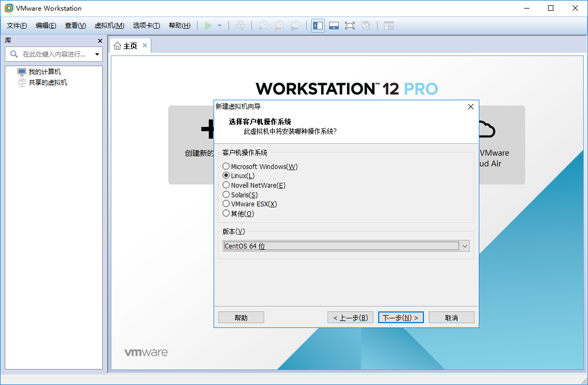Viewport: 588px width, 385px height.
Task: Click the plus icon for creating new VM
Action: pyautogui.click(x=207, y=129)
